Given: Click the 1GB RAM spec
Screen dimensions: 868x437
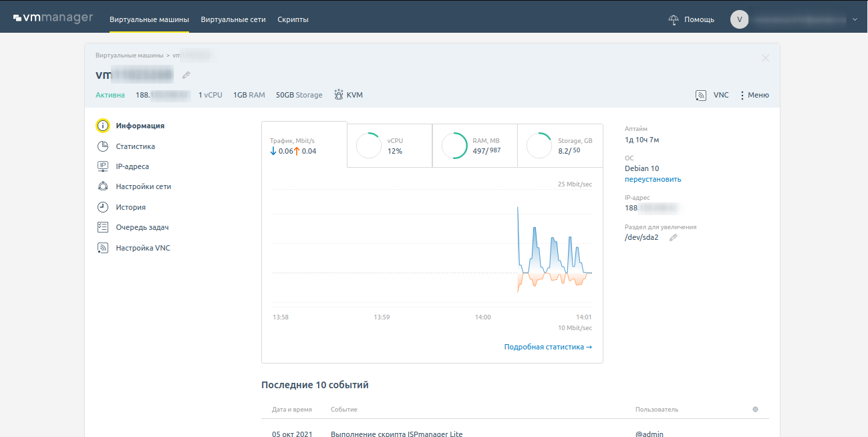Looking at the screenshot, I should point(249,95).
